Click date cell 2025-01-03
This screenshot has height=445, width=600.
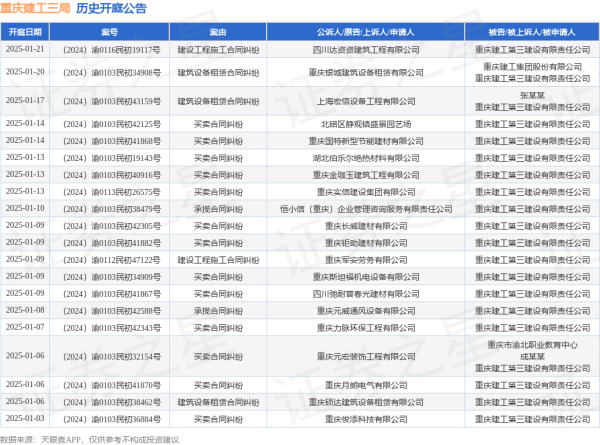click(25, 419)
